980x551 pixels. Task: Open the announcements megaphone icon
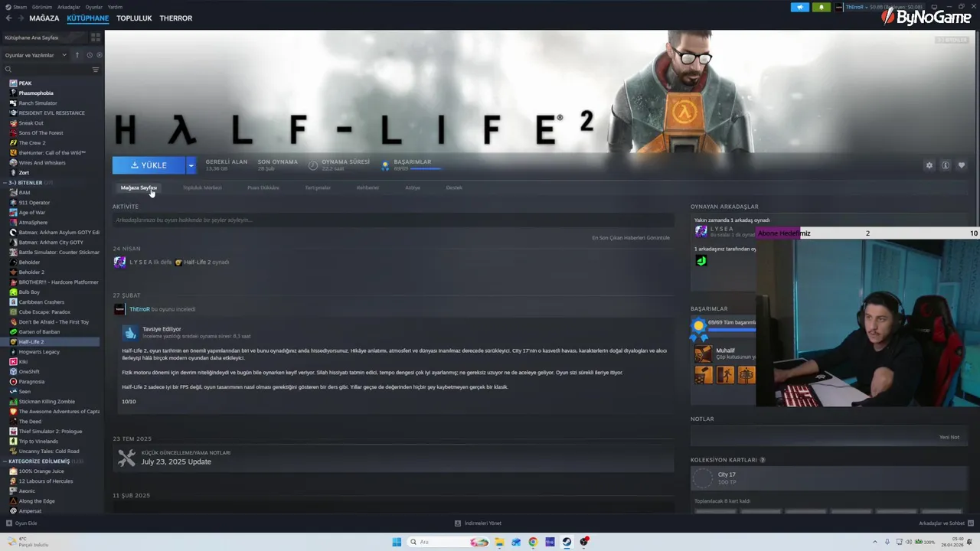point(799,7)
